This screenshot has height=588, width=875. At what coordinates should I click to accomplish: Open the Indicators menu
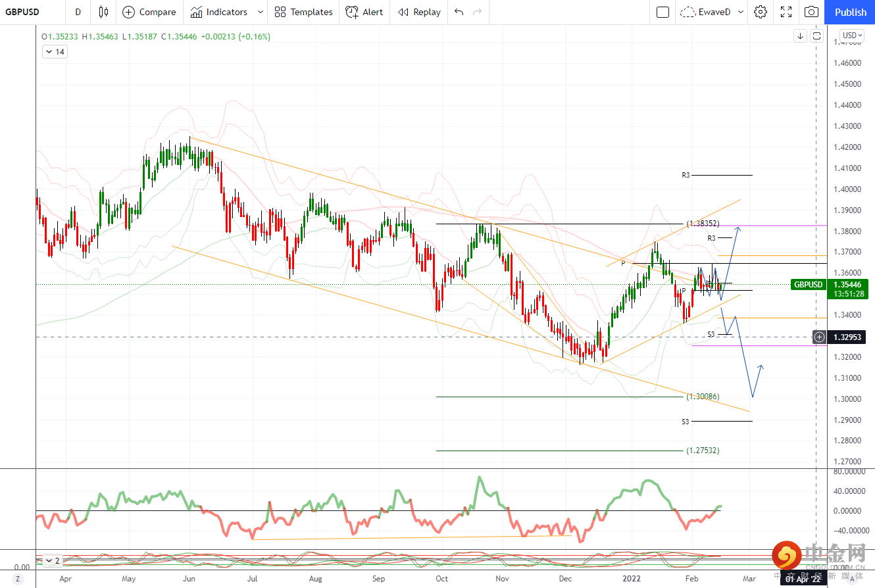220,12
